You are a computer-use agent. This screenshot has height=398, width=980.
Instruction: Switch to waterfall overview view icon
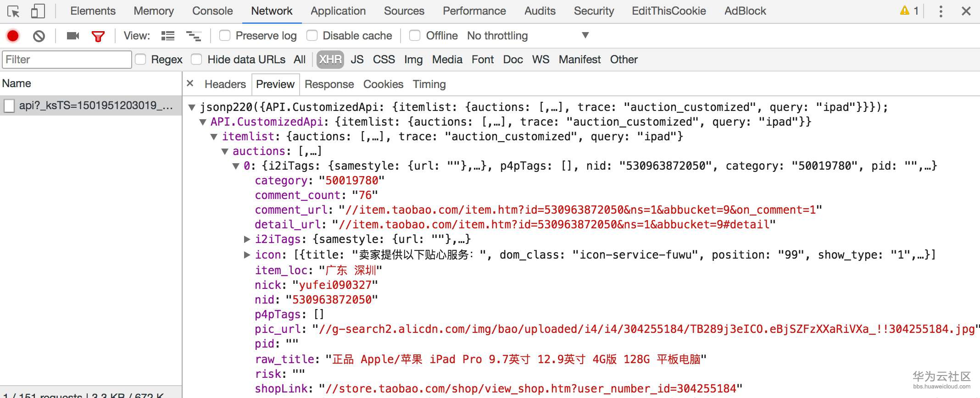(x=194, y=36)
